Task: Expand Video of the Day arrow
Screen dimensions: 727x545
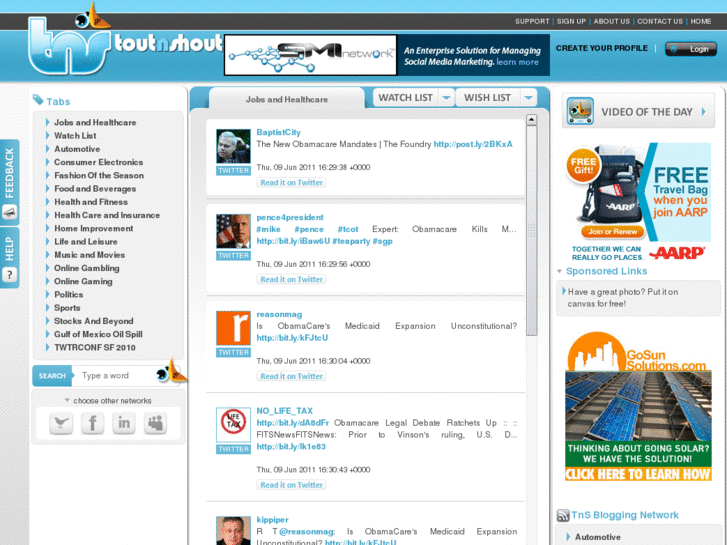Action: click(x=704, y=111)
